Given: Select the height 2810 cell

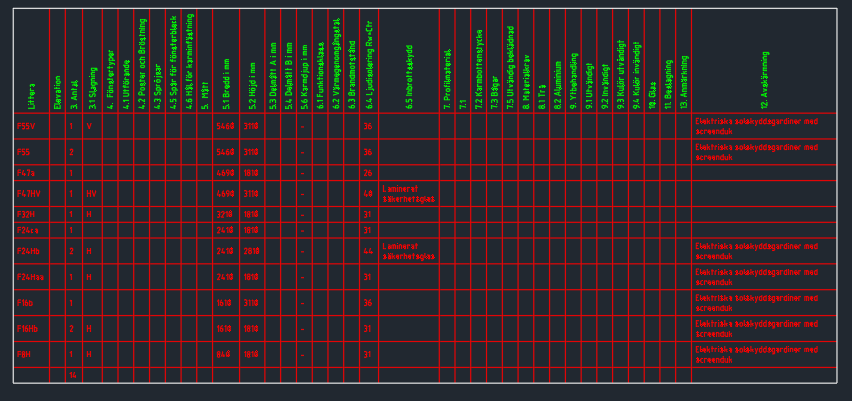Looking at the screenshot, I should (250, 251).
